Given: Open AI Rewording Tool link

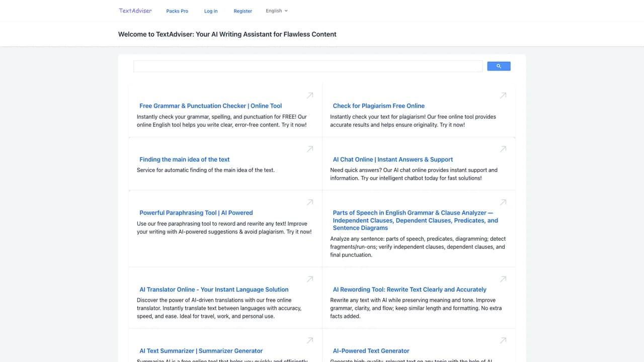Looking at the screenshot, I should click(x=410, y=290).
